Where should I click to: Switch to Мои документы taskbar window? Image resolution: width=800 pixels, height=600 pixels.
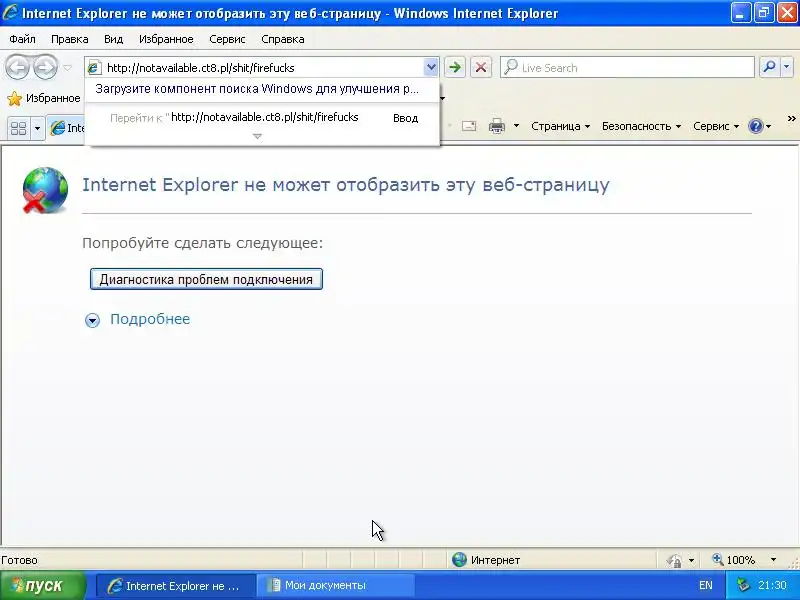(335, 586)
